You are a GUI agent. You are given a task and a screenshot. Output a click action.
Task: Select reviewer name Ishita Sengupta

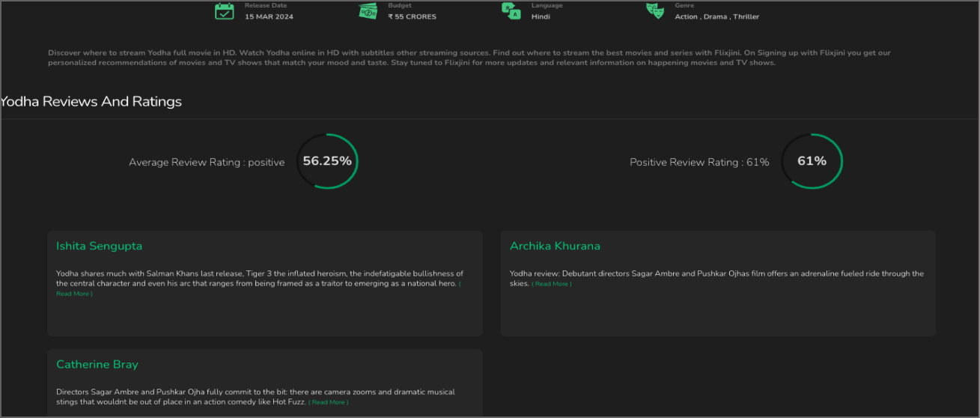tap(99, 246)
